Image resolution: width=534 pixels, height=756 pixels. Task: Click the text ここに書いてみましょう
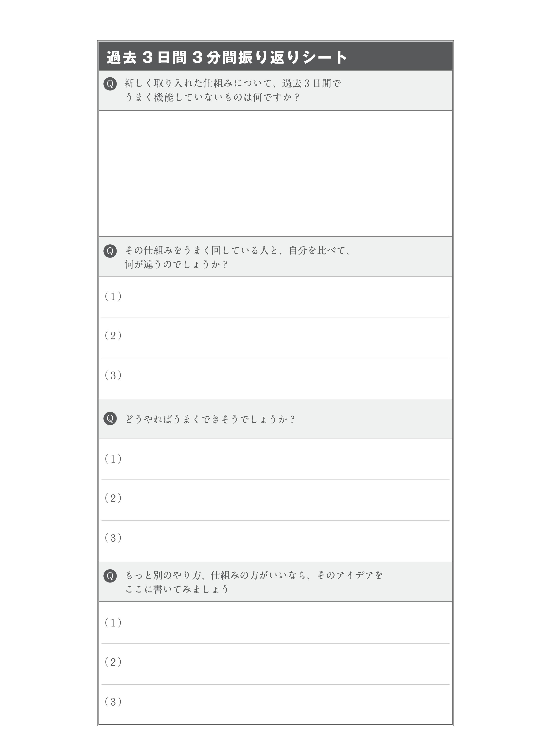[177, 589]
